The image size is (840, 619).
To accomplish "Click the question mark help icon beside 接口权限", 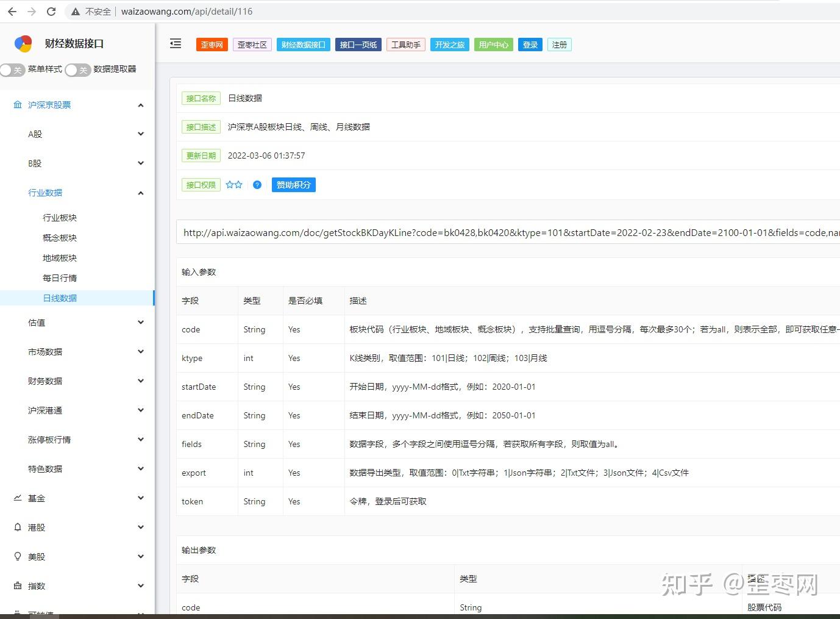I will click(257, 185).
